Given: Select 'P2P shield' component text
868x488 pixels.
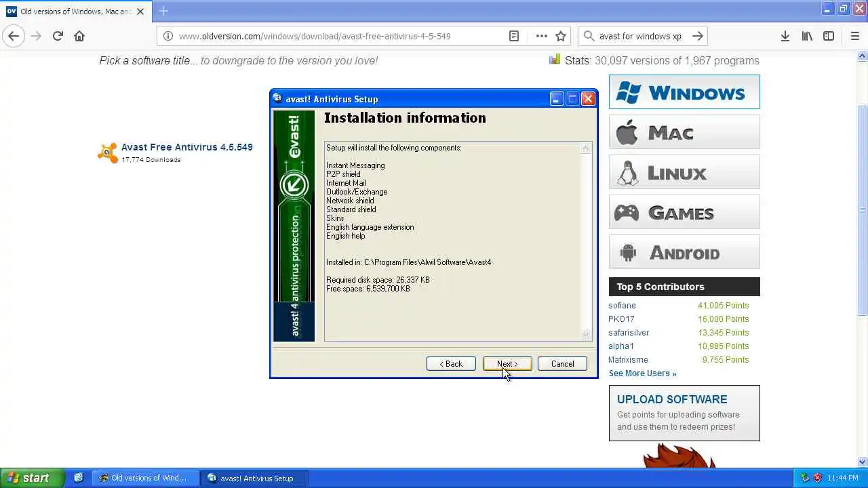Looking at the screenshot, I should point(343,174).
